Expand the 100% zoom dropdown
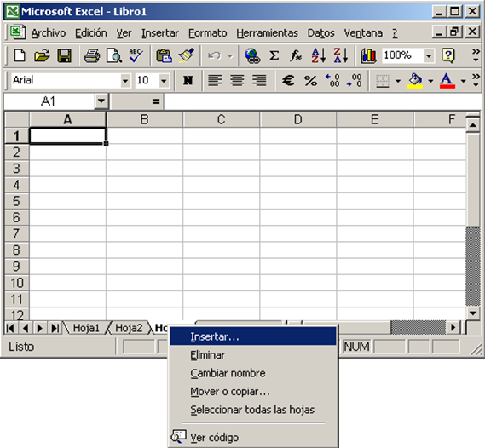This screenshot has width=485, height=448. [x=429, y=56]
